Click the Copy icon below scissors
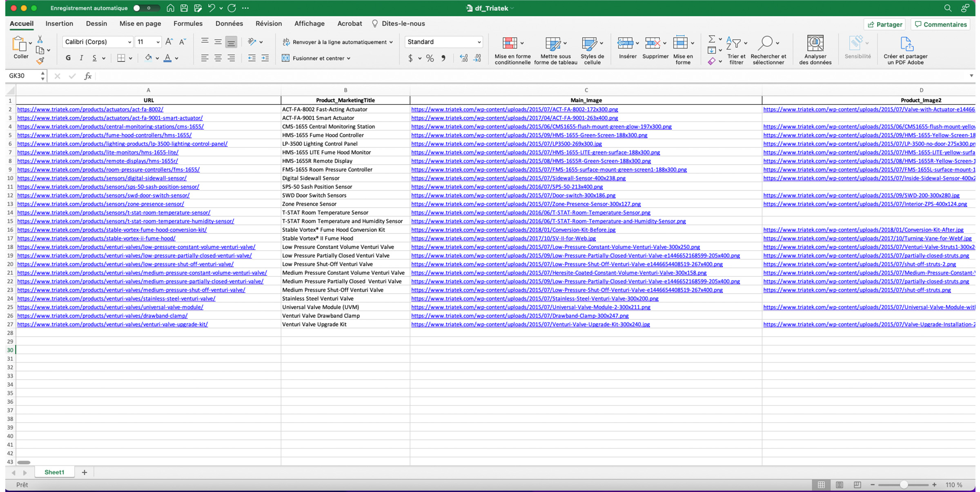 click(40, 50)
